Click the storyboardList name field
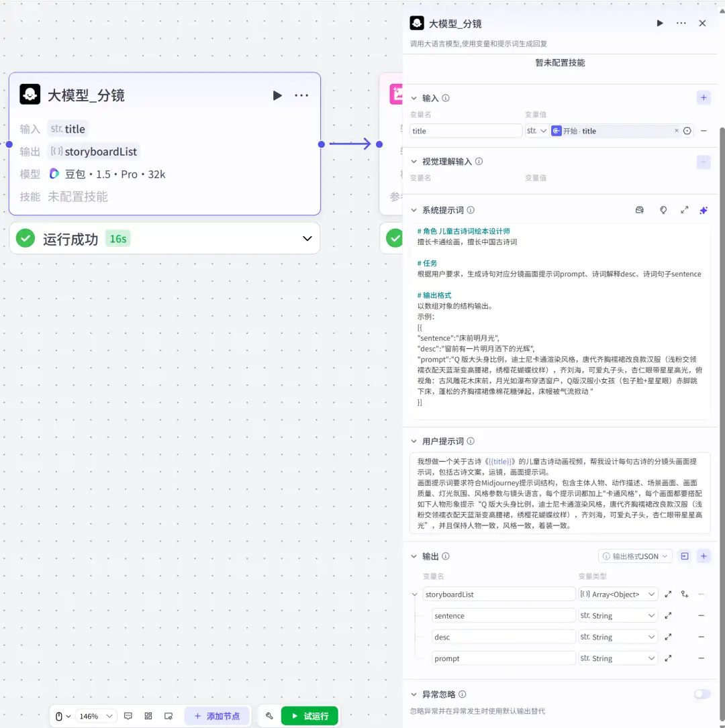The image size is (725, 728). (x=499, y=594)
